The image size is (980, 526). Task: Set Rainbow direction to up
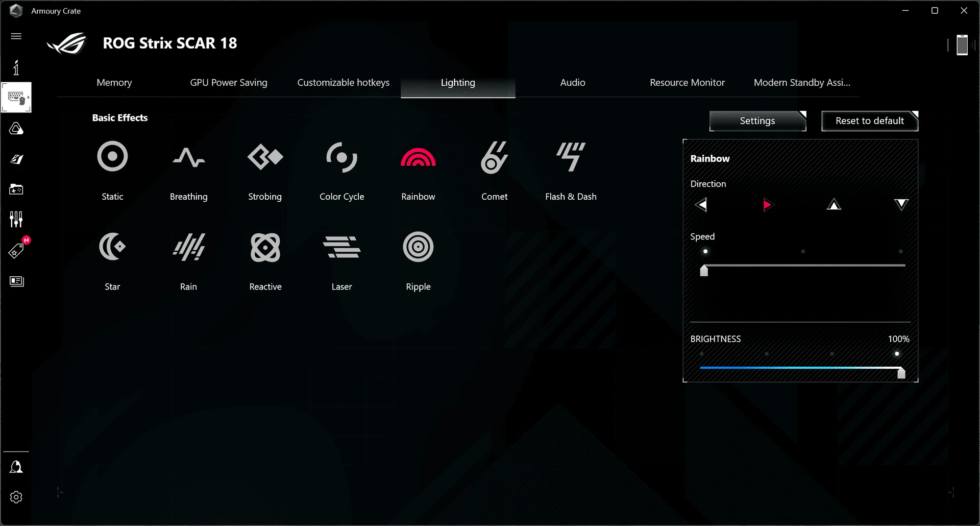click(834, 205)
